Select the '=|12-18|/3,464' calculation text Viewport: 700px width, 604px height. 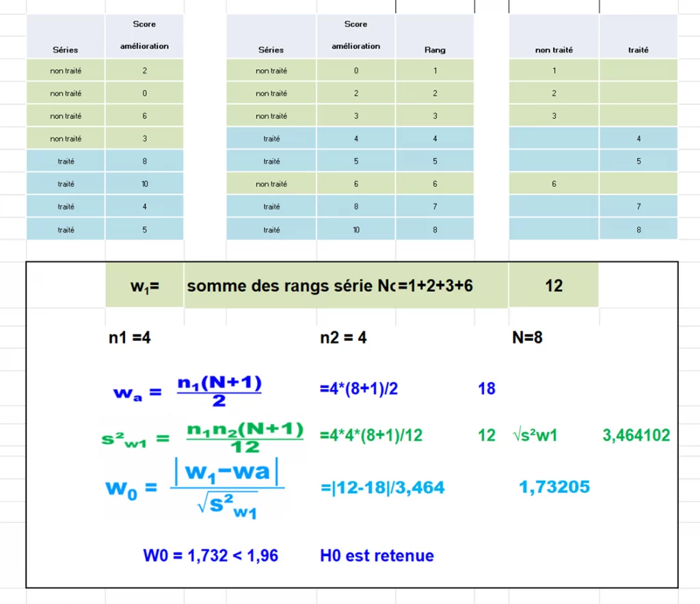tap(383, 488)
